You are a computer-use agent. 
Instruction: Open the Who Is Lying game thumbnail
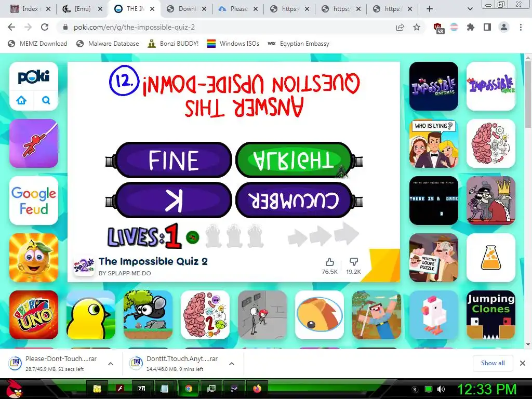coord(434,143)
